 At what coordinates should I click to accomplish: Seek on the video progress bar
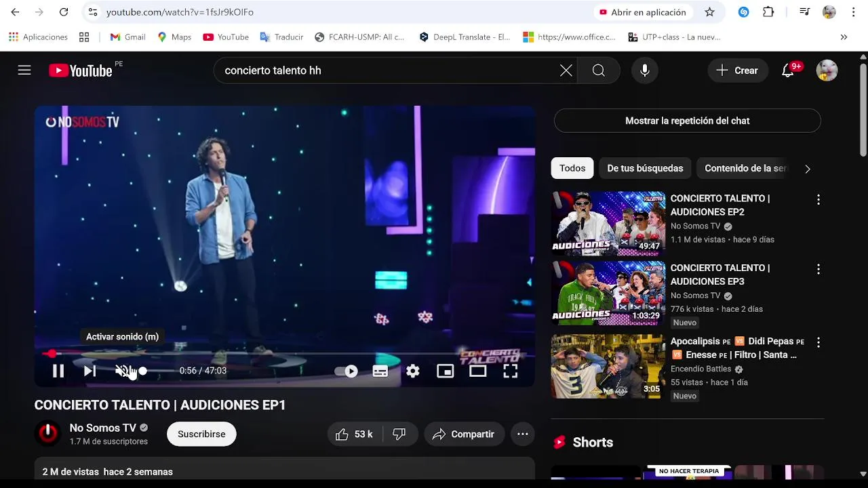point(285,354)
